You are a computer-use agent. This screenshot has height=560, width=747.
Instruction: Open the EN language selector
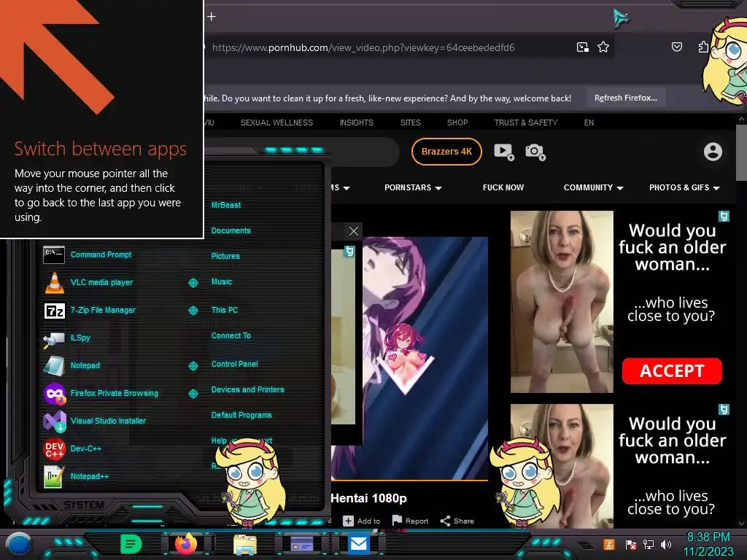click(x=589, y=122)
